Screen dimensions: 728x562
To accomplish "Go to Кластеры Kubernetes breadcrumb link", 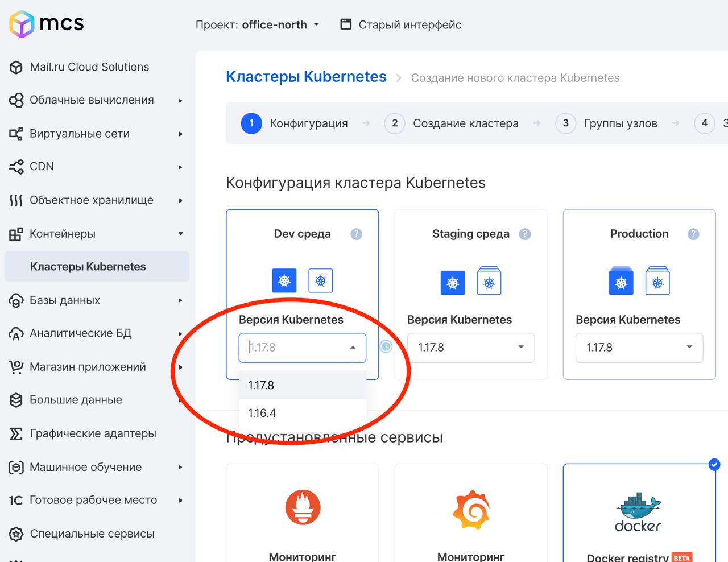I will [306, 77].
